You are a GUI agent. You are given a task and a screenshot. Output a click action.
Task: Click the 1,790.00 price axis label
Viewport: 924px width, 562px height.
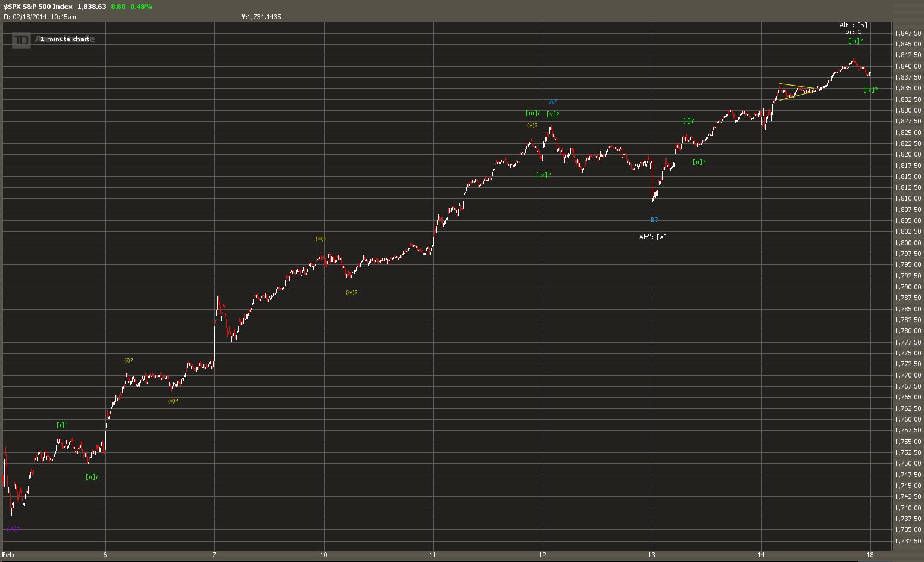click(908, 287)
